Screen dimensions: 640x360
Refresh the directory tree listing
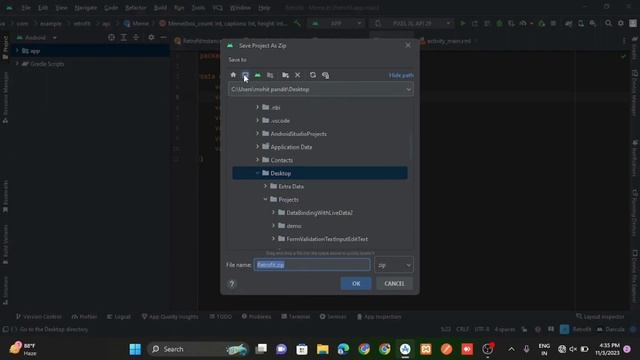click(x=313, y=75)
